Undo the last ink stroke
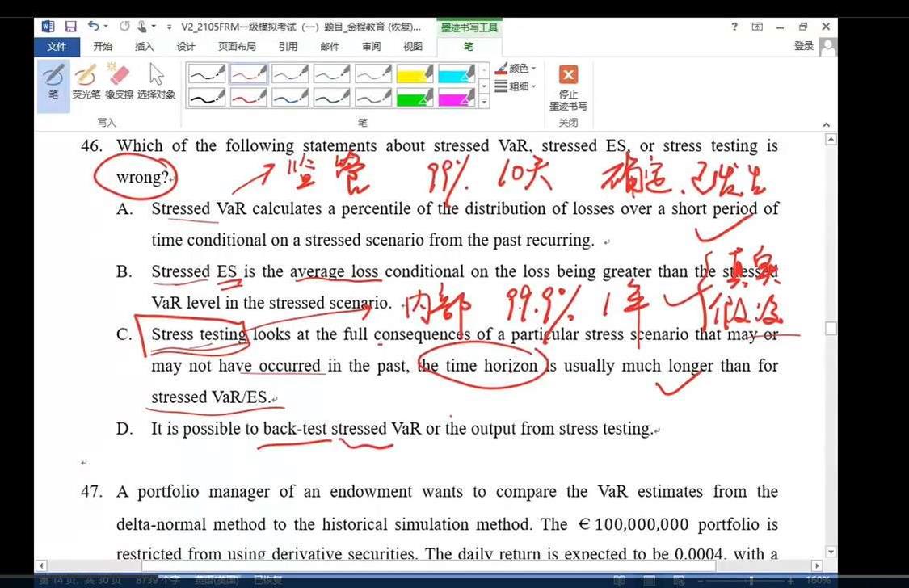 94,26
